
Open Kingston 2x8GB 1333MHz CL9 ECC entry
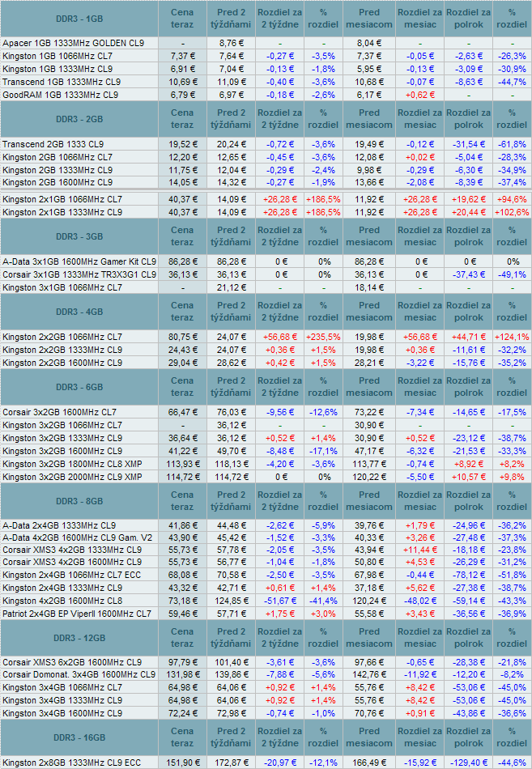(x=71, y=763)
